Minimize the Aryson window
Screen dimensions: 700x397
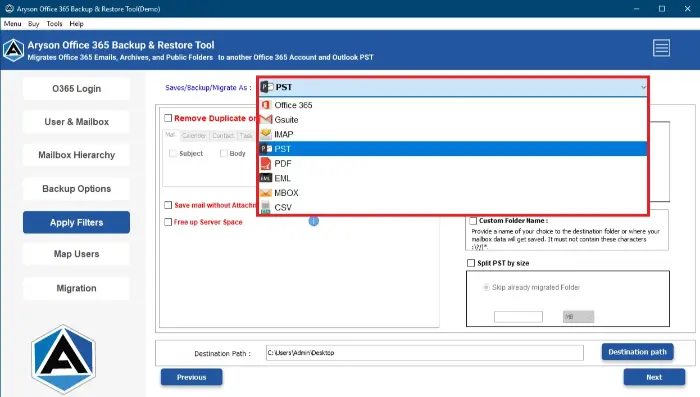(x=636, y=8)
